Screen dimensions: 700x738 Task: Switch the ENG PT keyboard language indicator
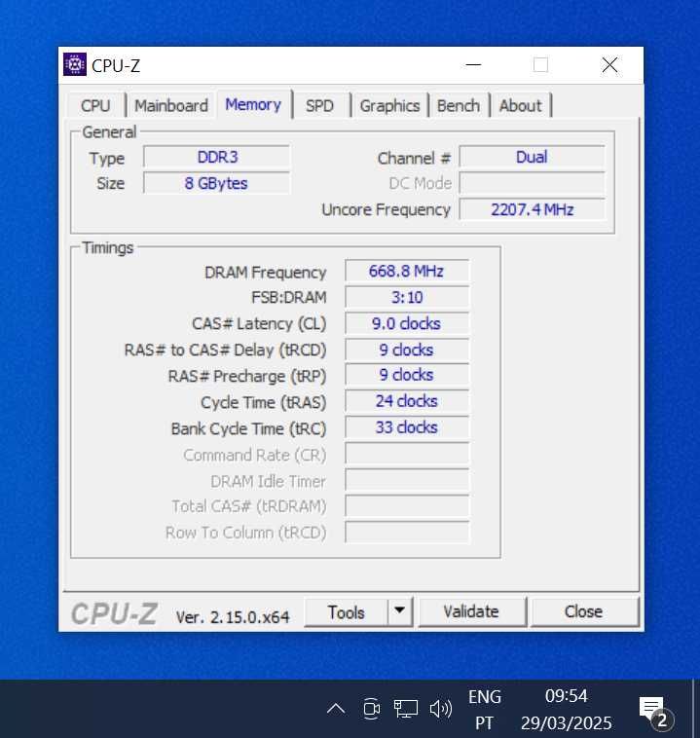pos(485,710)
